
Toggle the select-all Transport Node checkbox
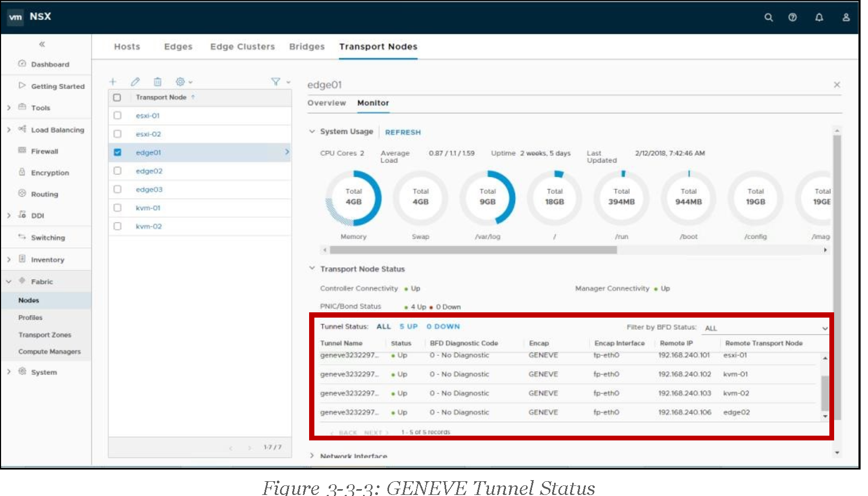point(117,97)
